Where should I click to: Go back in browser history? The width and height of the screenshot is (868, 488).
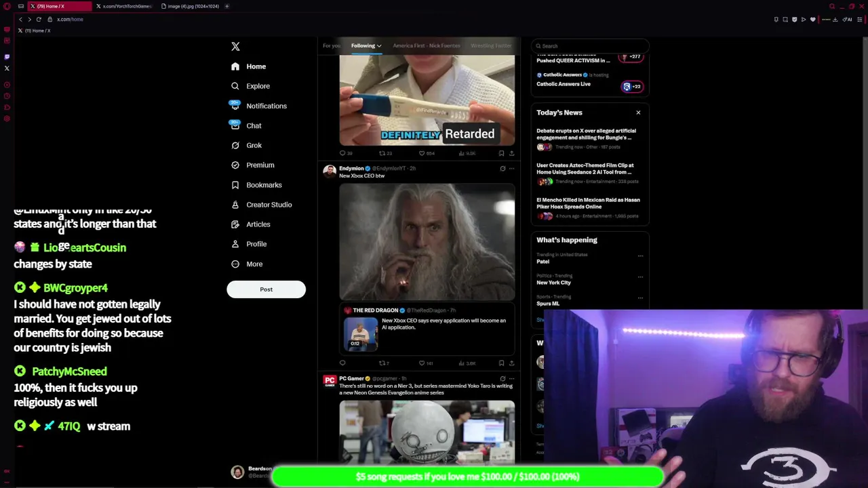coord(20,19)
